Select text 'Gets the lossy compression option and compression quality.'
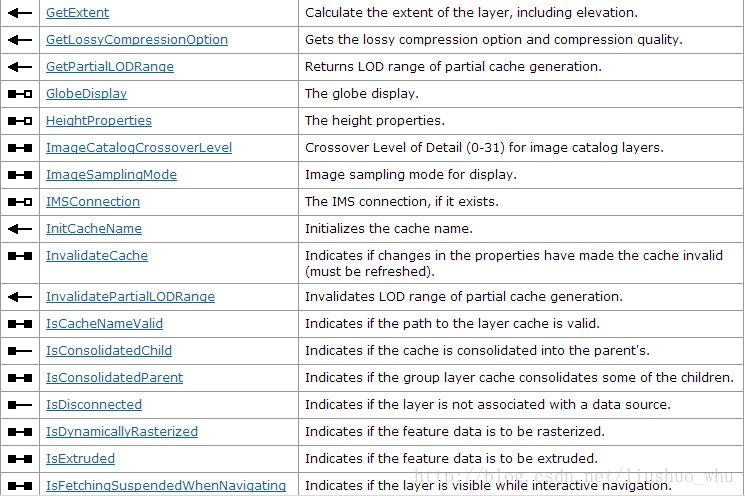 tap(494, 40)
